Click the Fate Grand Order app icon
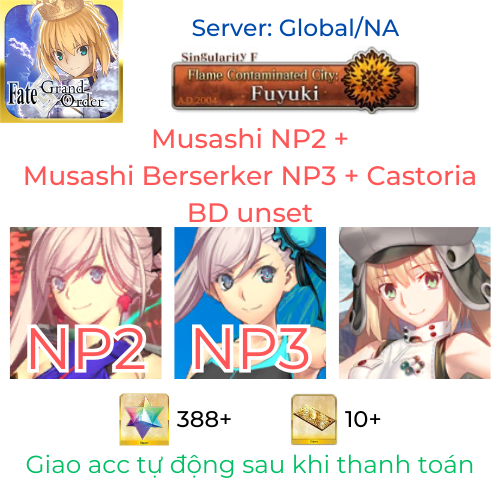 [61, 61]
